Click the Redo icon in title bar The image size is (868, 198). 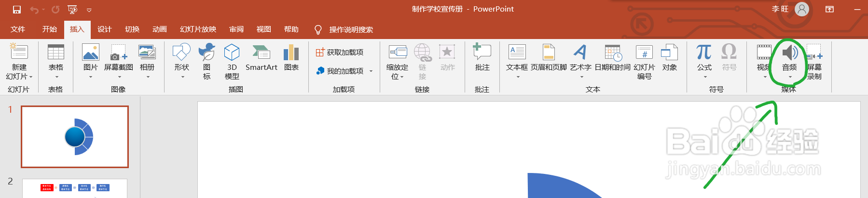tap(55, 10)
